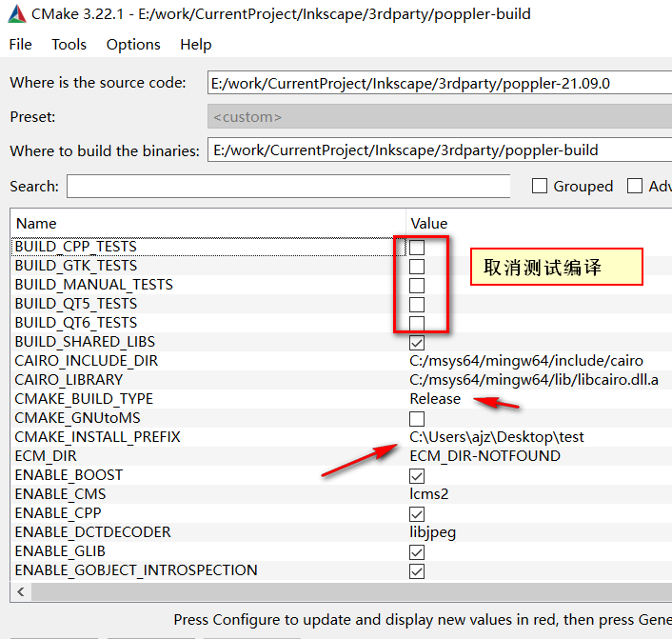Select the ENABLE_CPP row name
Image resolution: width=672 pixels, height=639 pixels.
click(x=58, y=513)
